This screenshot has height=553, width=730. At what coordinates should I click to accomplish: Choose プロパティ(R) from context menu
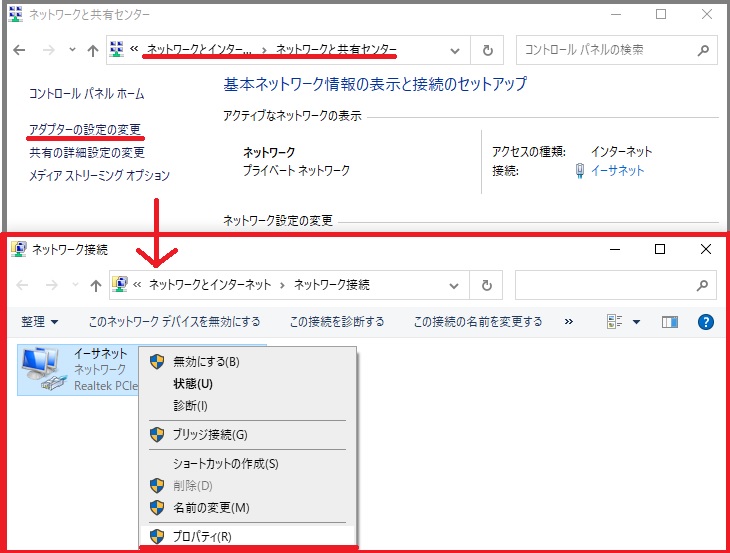click(202, 537)
